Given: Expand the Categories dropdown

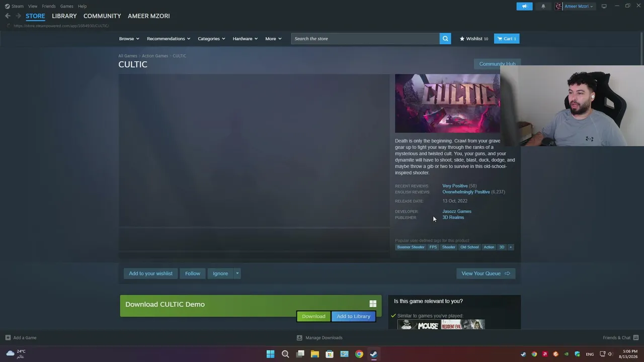Looking at the screenshot, I should point(211,39).
